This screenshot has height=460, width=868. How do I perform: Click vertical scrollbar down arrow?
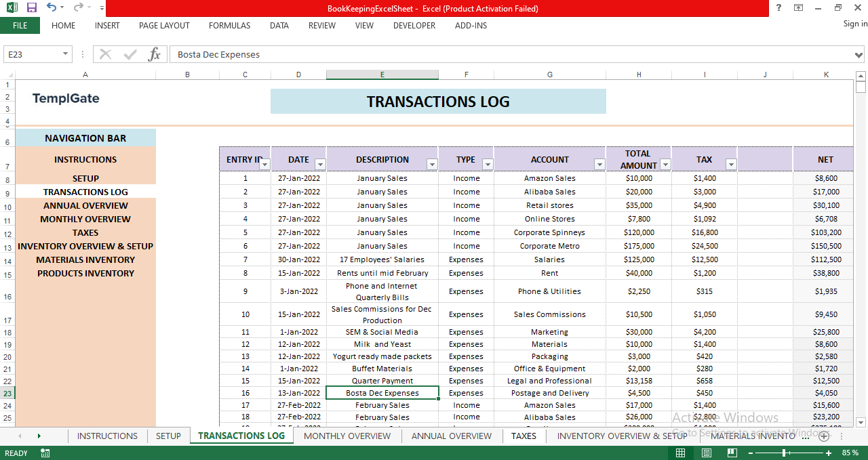coord(861,421)
